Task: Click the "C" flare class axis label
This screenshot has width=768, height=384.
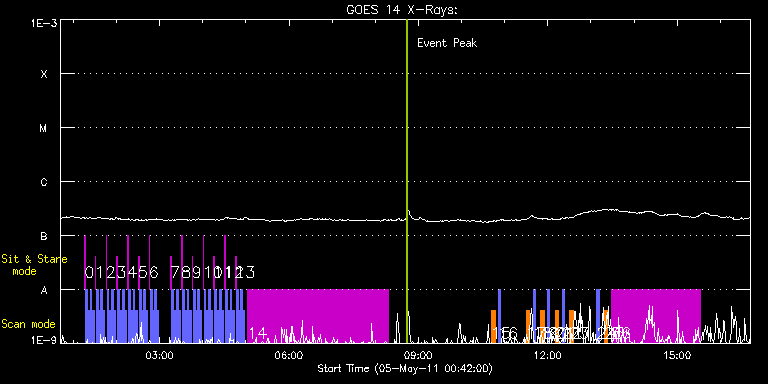Action: tap(44, 182)
